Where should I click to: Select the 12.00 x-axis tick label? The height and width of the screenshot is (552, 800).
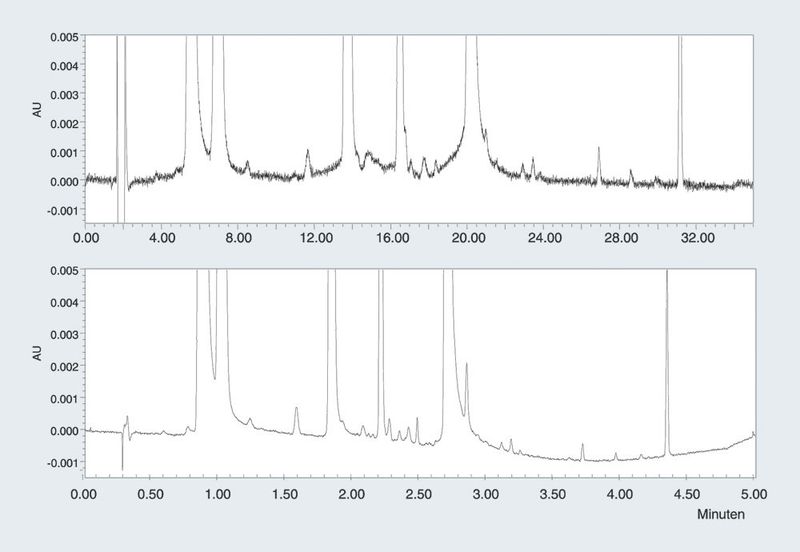(x=316, y=238)
